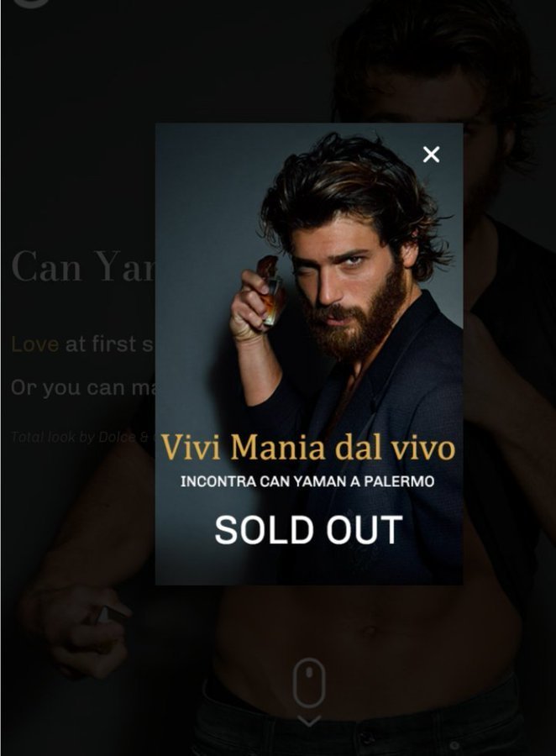This screenshot has height=756, width=556.
Task: Click the 'at first s' text behind the popup
Action: click(x=109, y=344)
